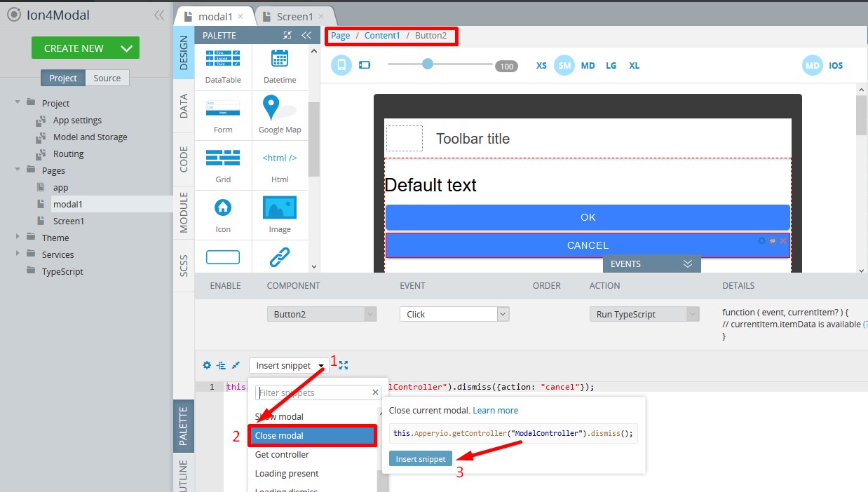Image resolution: width=868 pixels, height=492 pixels.
Task: Select the Google Map palette component
Action: [x=280, y=116]
